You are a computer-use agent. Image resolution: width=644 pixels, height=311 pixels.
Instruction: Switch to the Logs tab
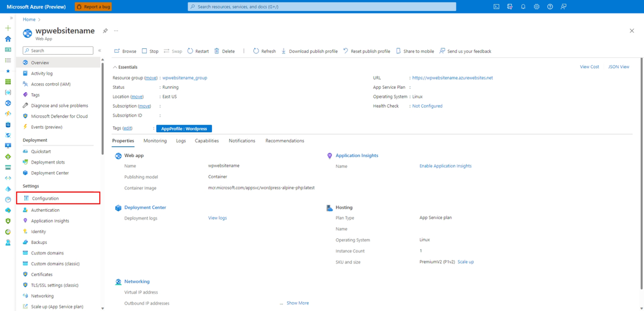tap(181, 141)
